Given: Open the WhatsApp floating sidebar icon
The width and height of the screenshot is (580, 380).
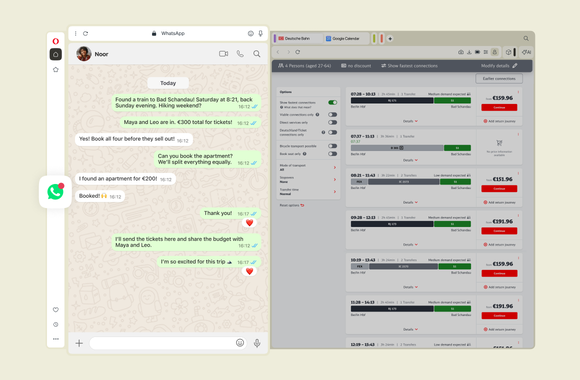Looking at the screenshot, I should [55, 192].
